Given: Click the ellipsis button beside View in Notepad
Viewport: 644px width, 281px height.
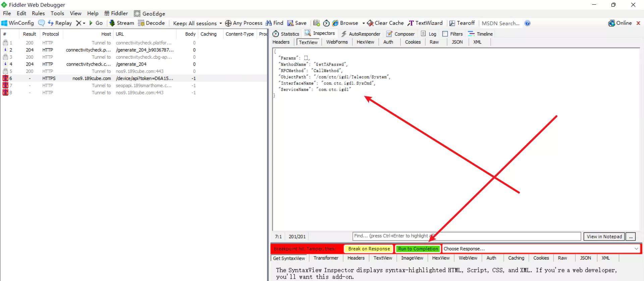Looking at the screenshot, I should pos(631,236).
